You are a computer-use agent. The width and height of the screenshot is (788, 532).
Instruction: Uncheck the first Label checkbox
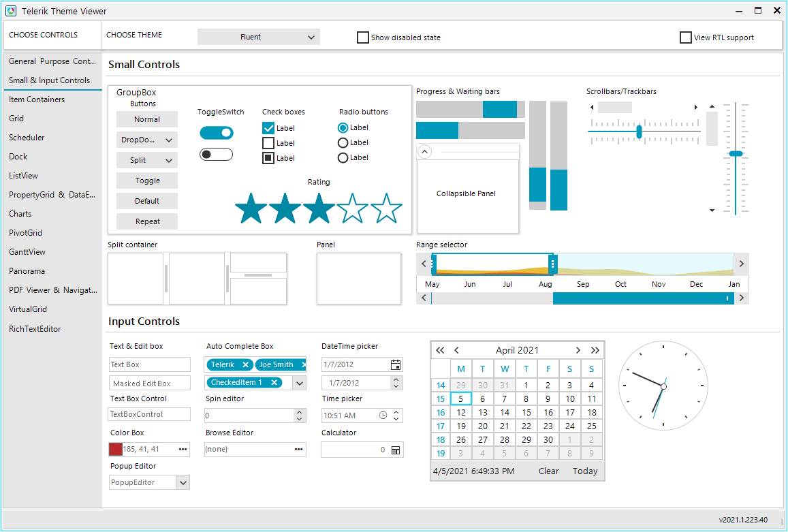tap(268, 127)
